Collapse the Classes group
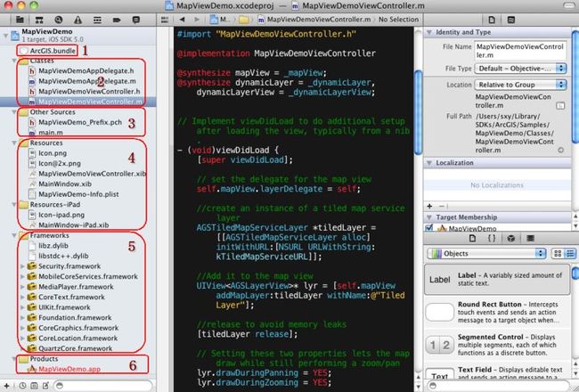579x392 pixels. [14, 61]
